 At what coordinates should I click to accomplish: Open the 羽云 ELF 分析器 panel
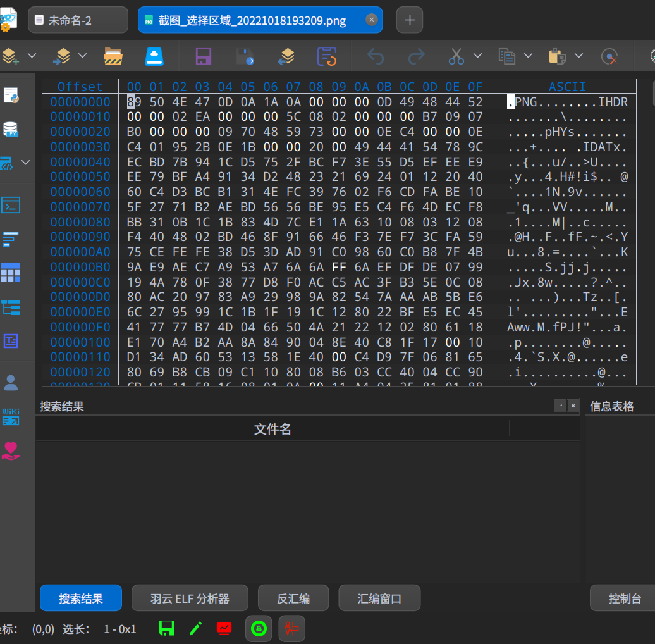pyautogui.click(x=190, y=598)
